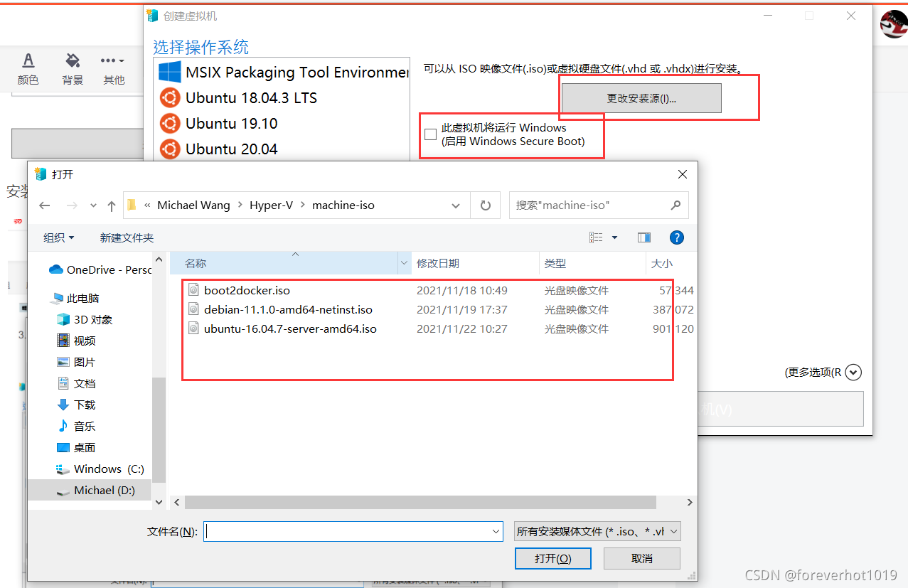Viewport: 908px width, 588px height.
Task: Open the 文件名 combo dropdown arrow
Action: pyautogui.click(x=496, y=531)
